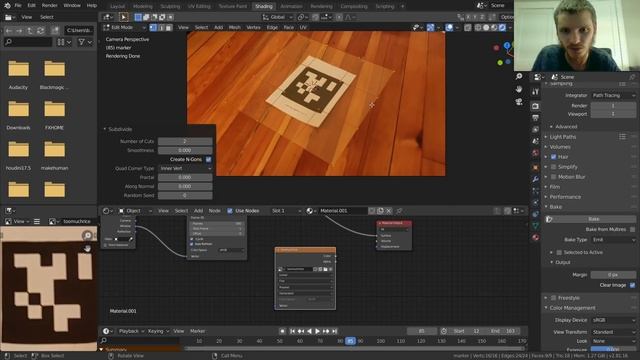
Task: Toggle the Create N-Gons checkbox
Action: tap(209, 159)
